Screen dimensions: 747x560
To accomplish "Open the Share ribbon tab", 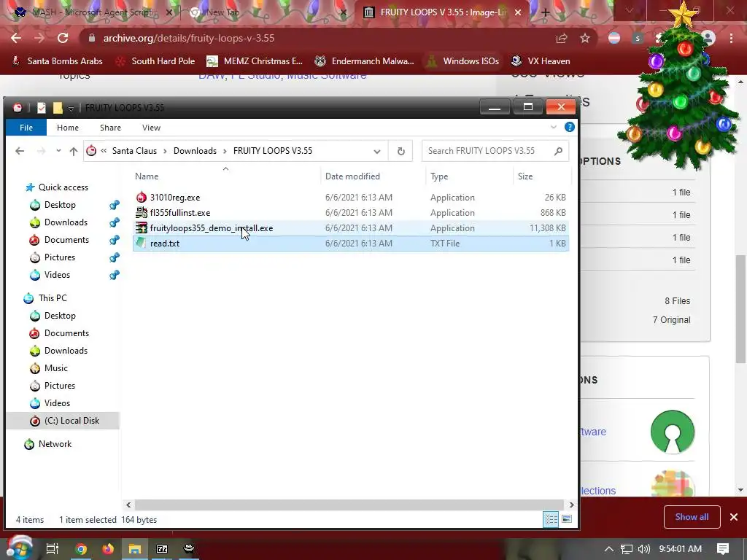I will [110, 128].
